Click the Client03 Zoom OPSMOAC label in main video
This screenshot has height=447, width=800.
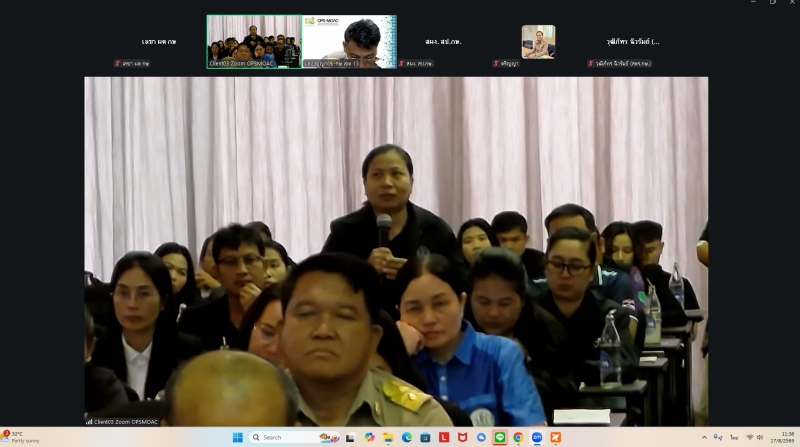point(122,422)
